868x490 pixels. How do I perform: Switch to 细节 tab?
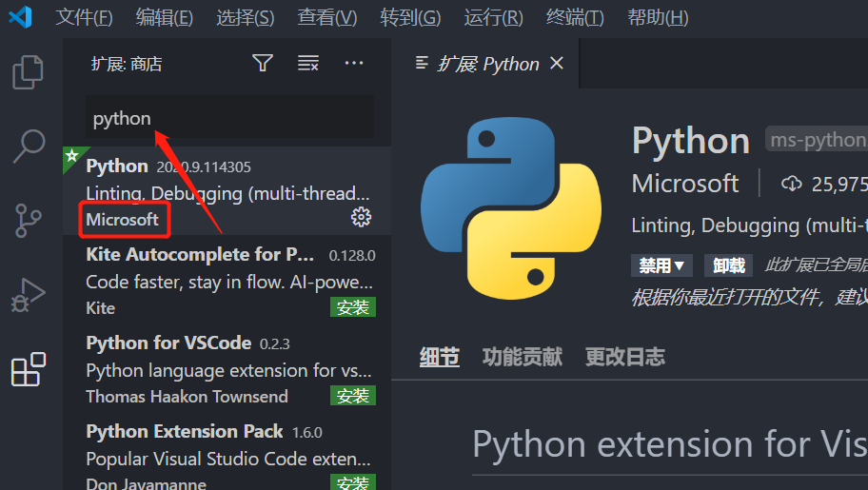[x=439, y=357]
